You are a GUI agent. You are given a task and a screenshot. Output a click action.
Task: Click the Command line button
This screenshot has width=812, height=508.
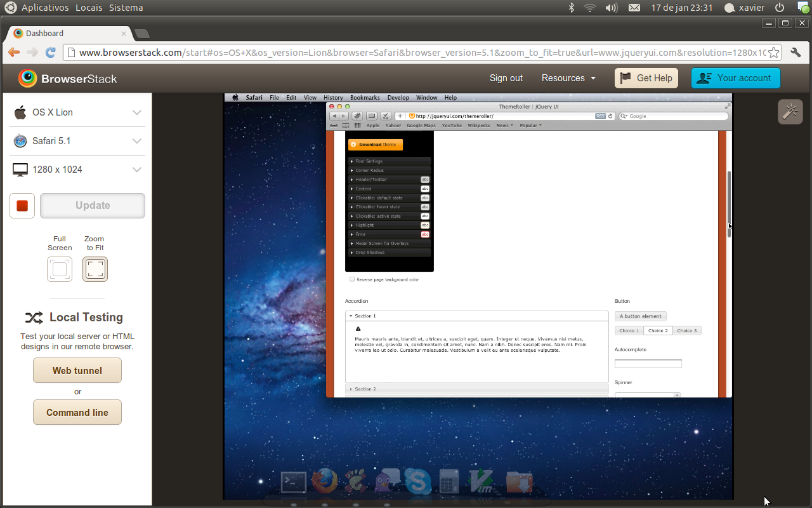77,412
